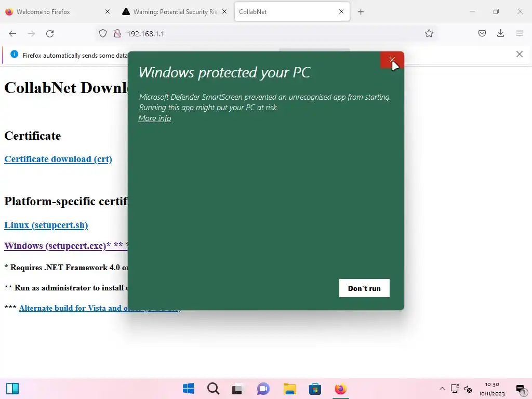Viewport: 532px width, 399px height.
Task: Reload the current page
Action: click(x=50, y=34)
